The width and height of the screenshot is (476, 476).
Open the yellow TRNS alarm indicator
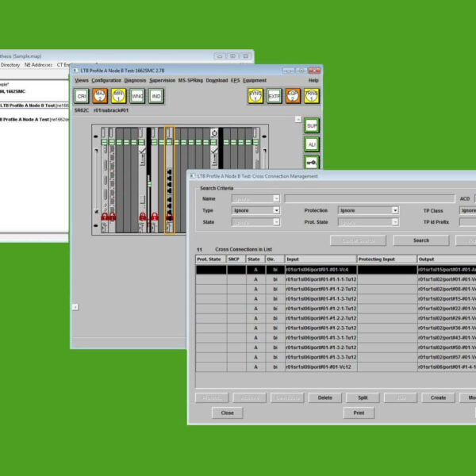(x=312, y=96)
